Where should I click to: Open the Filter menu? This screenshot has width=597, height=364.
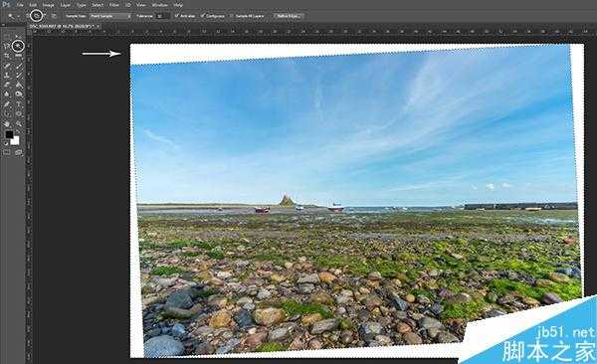113,5
